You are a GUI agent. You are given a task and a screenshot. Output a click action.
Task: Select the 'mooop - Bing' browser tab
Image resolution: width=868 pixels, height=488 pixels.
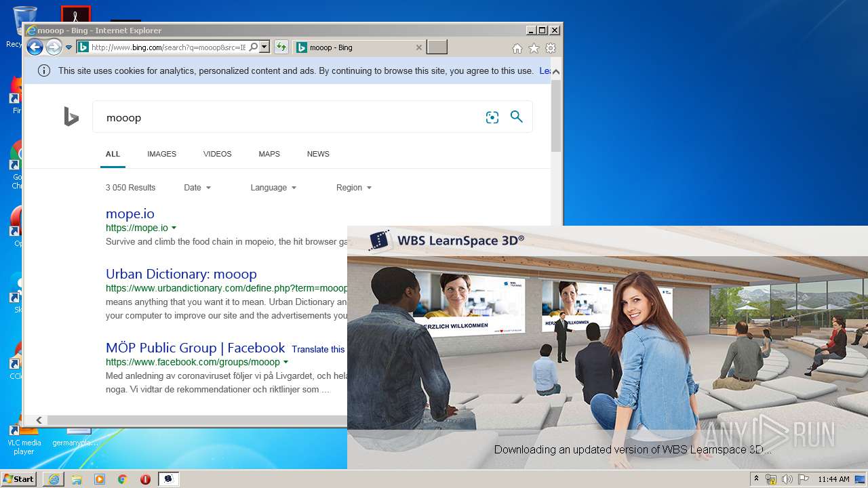358,47
